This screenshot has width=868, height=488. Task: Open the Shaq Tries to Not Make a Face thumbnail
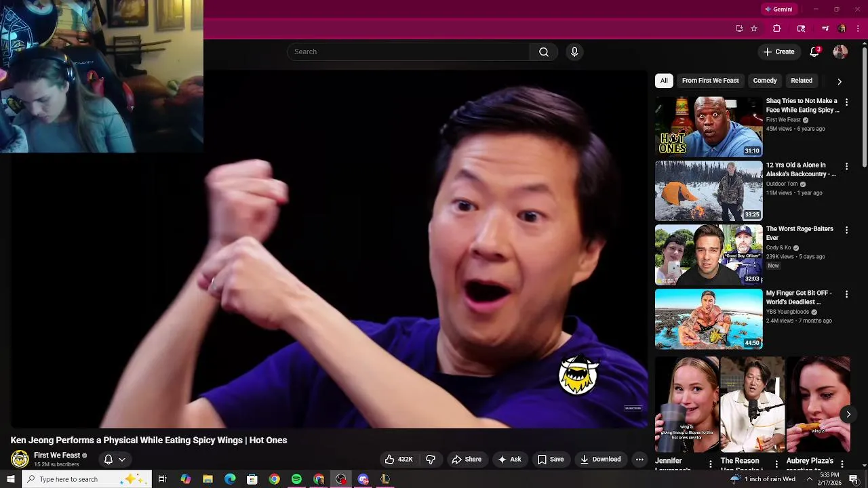point(709,127)
